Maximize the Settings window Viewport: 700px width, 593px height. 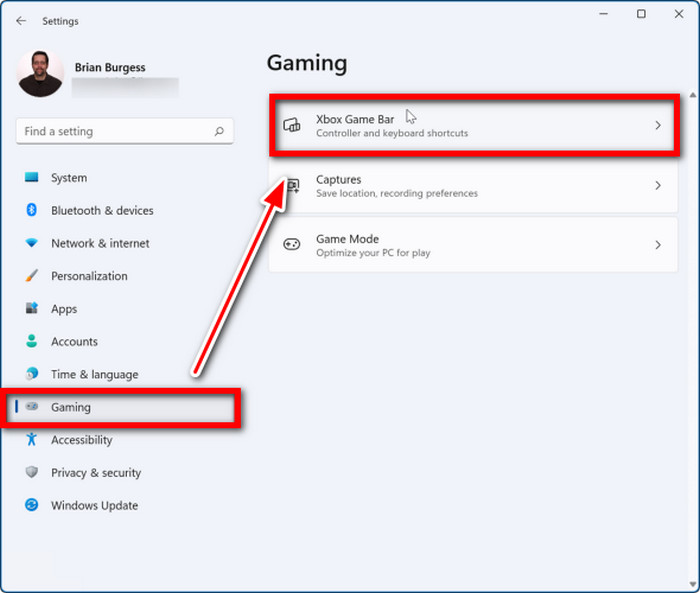click(x=641, y=14)
